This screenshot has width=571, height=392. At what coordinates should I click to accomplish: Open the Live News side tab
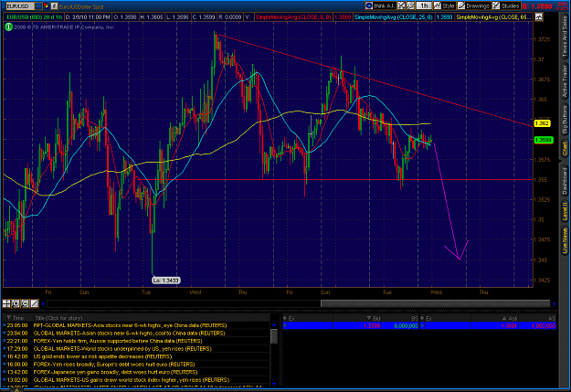tap(565, 240)
